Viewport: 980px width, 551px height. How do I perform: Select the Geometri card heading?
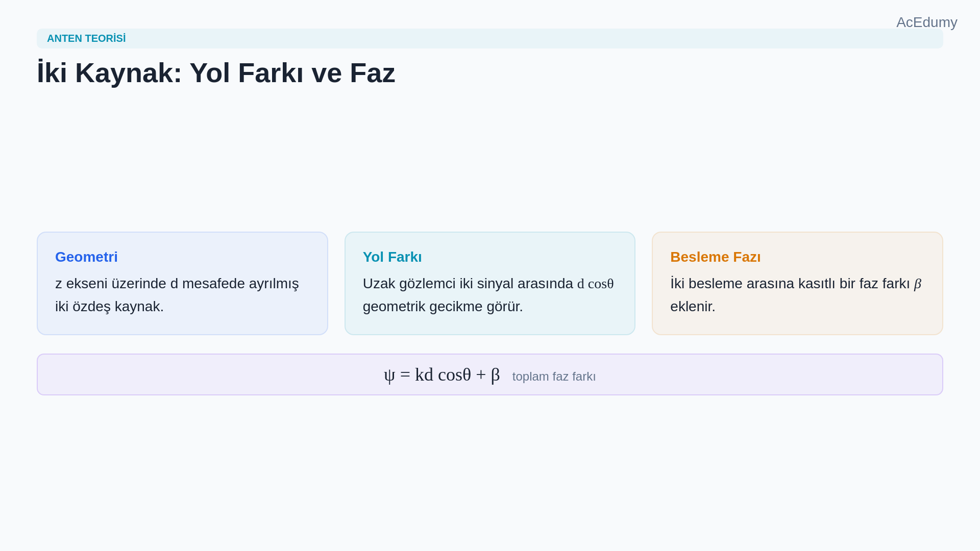click(x=86, y=257)
